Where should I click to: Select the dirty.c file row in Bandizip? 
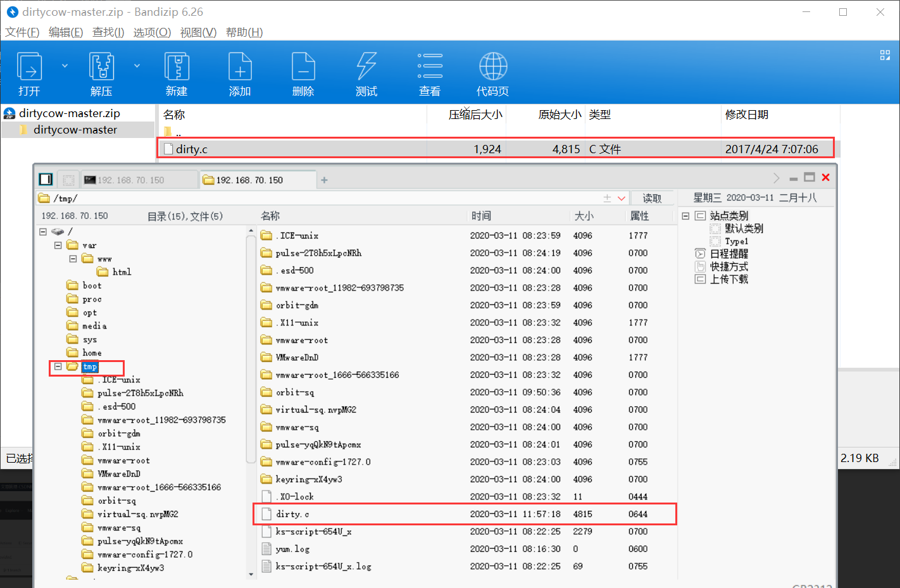coord(496,149)
